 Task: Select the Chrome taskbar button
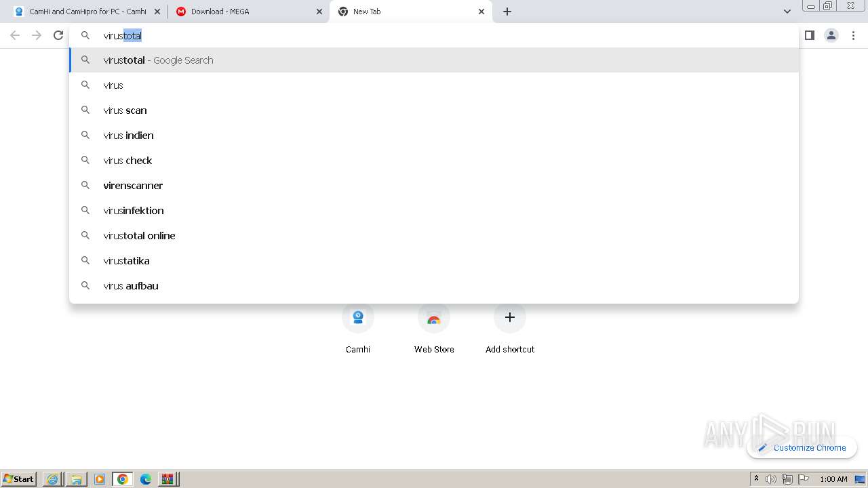tap(123, 479)
